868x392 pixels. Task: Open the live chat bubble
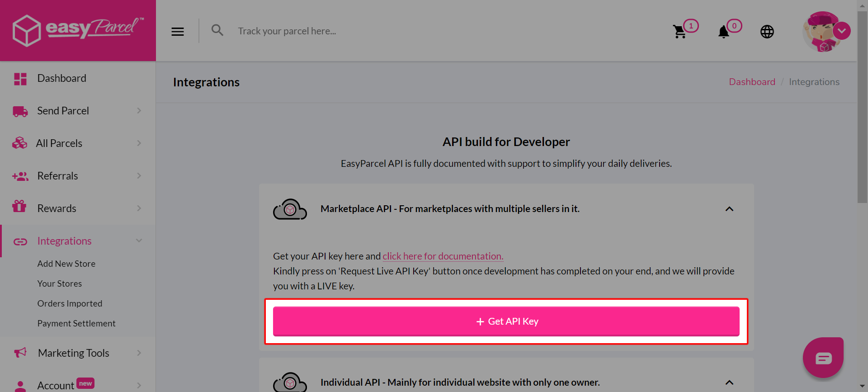pyautogui.click(x=823, y=358)
